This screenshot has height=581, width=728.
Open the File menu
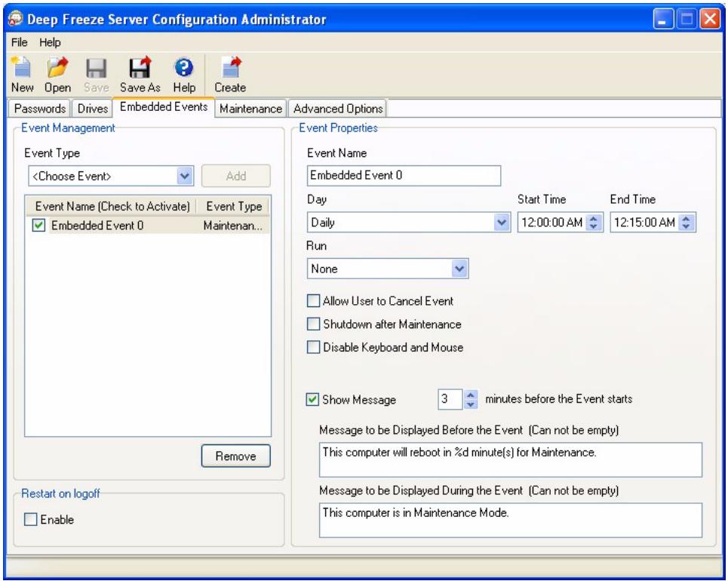pyautogui.click(x=20, y=42)
